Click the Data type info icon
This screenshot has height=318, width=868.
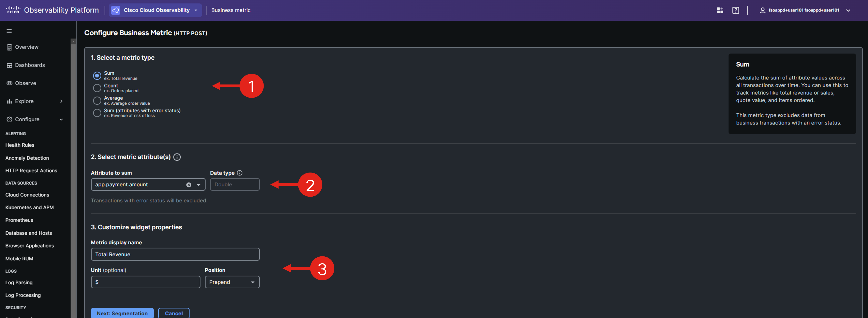tap(239, 173)
